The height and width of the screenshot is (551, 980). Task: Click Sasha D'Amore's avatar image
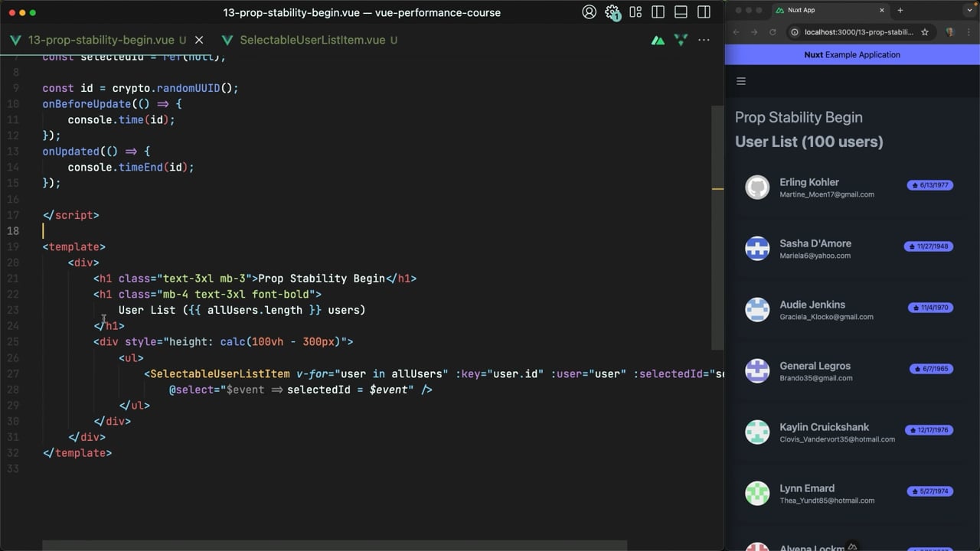[x=757, y=249]
